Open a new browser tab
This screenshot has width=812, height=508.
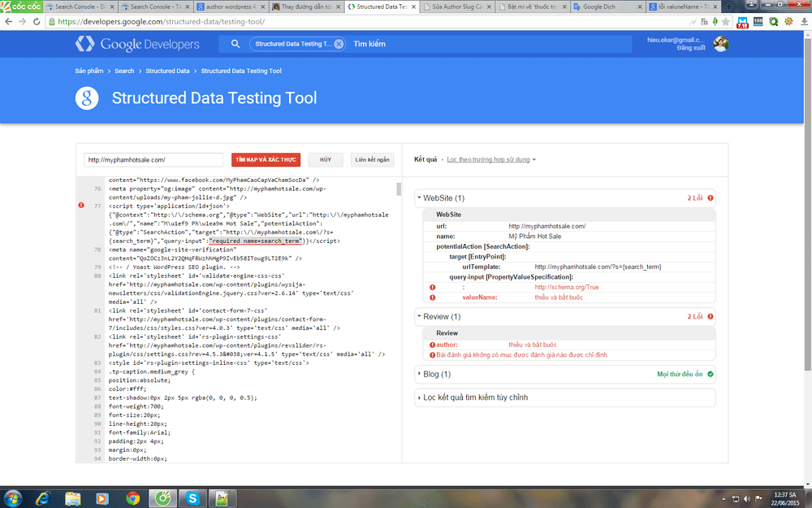tap(728, 7)
